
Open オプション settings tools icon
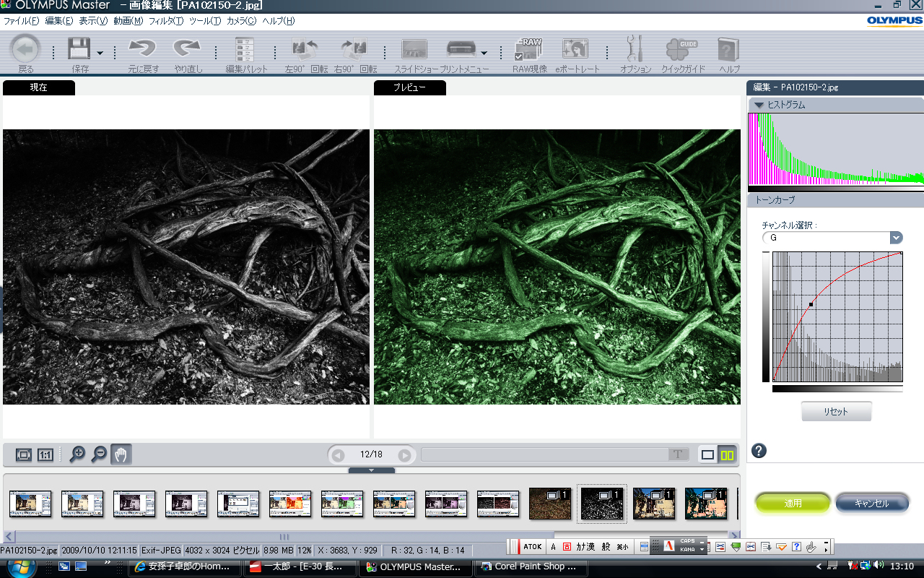(635, 49)
